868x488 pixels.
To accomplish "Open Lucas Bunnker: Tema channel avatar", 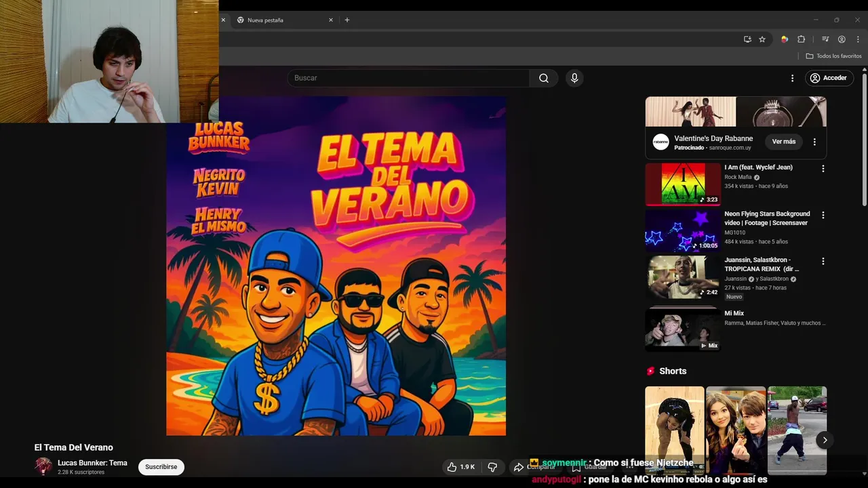I will click(x=43, y=466).
